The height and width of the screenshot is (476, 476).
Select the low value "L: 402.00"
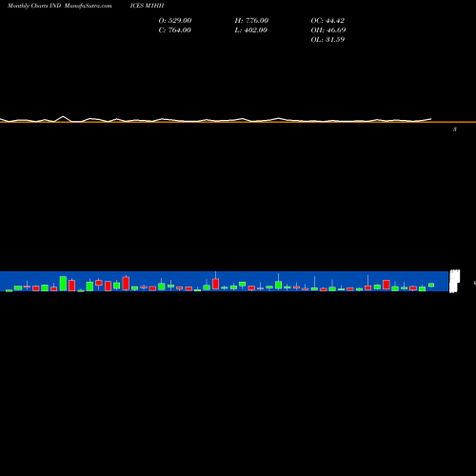[x=251, y=30]
